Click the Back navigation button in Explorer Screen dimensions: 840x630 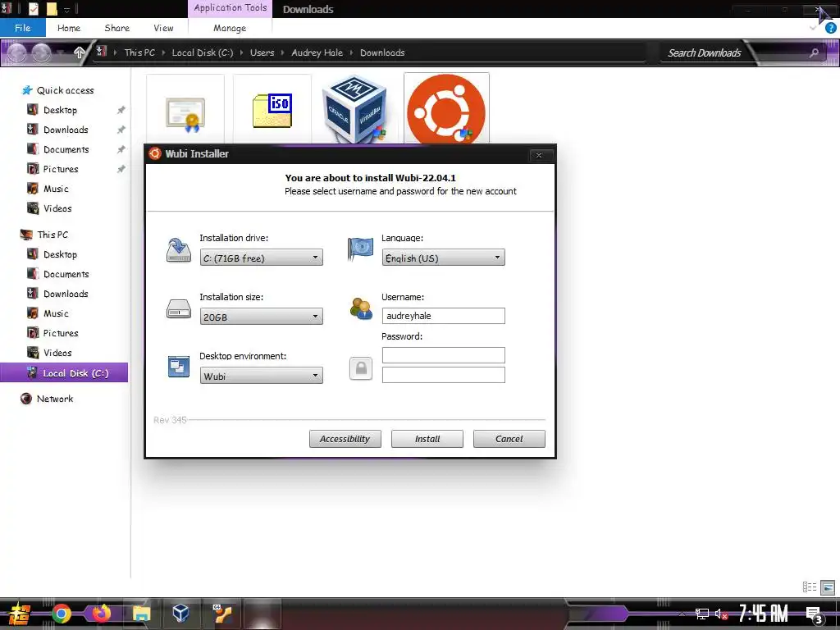coord(16,52)
